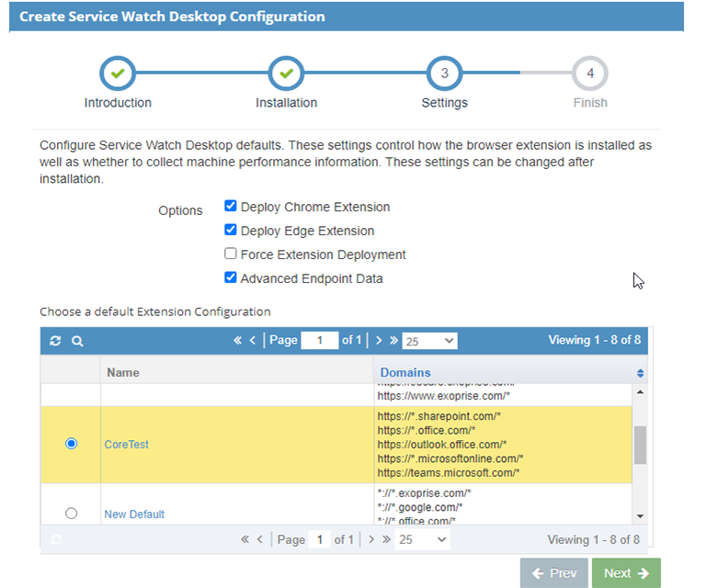Click the Finish step label
Viewport: 707px width, 588px height.
(590, 103)
